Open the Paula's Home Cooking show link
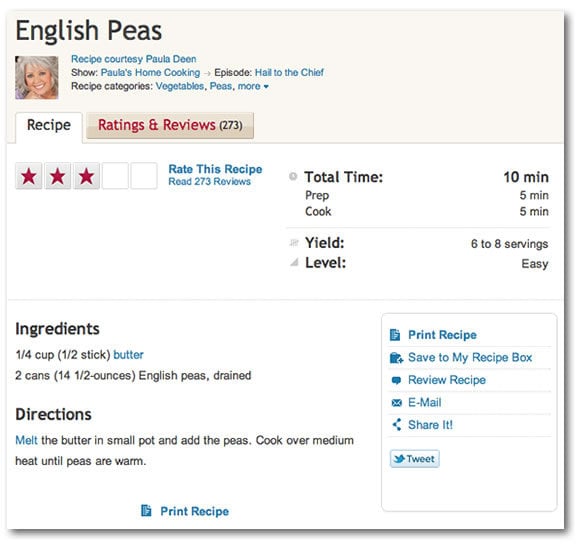 (x=150, y=72)
